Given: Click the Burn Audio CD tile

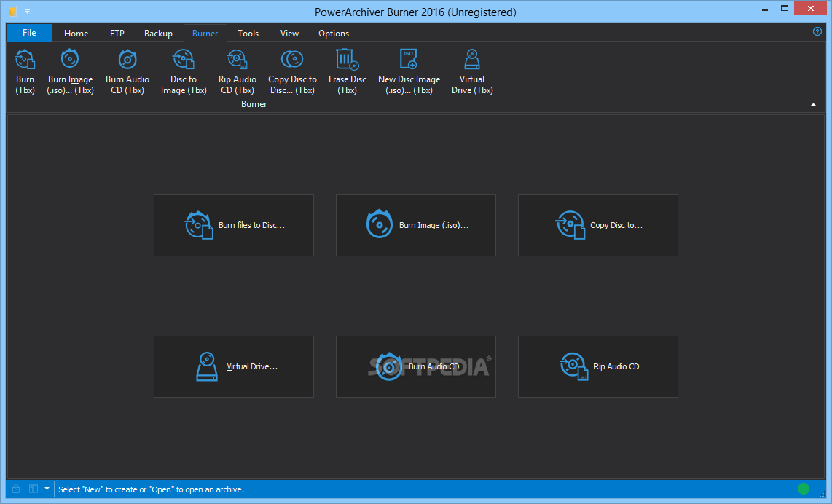Looking at the screenshot, I should [416, 366].
